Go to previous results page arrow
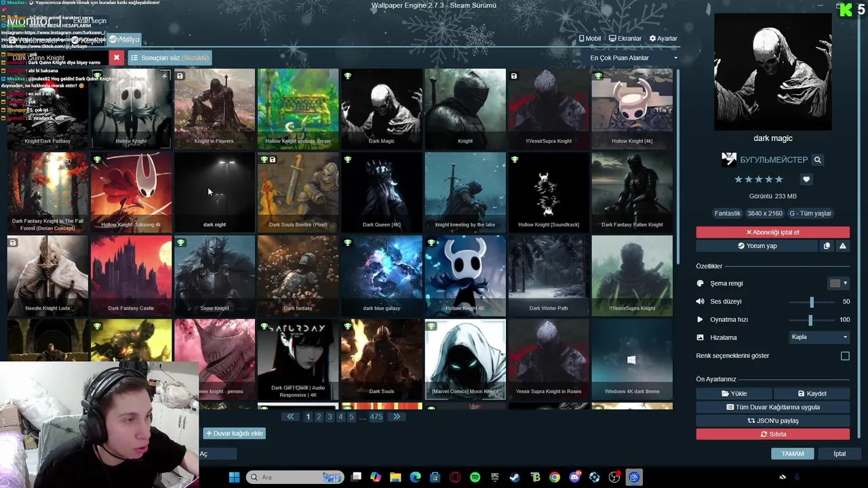868x488 pixels. 290,417
